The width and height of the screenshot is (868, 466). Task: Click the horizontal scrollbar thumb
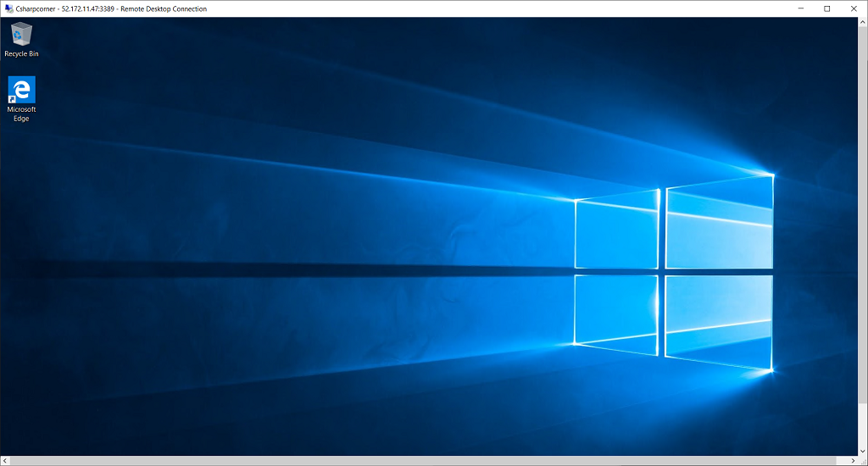coord(423,460)
